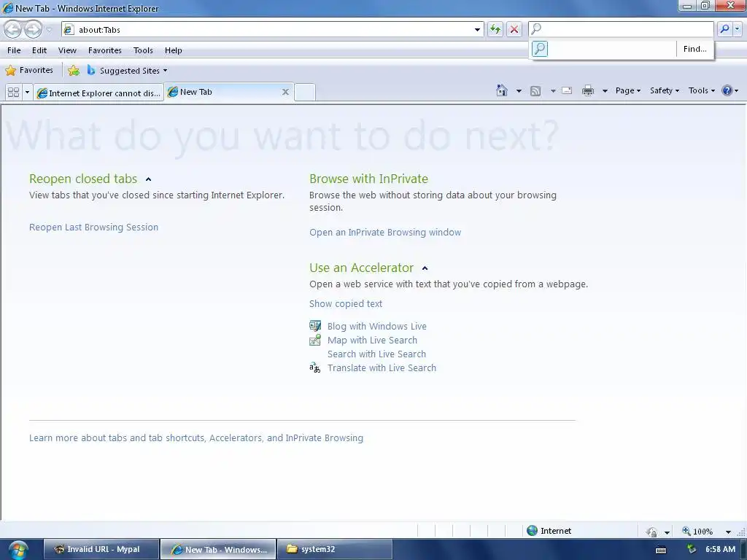Open the Help menu
Viewport: 747px width, 560px height.
(x=174, y=50)
